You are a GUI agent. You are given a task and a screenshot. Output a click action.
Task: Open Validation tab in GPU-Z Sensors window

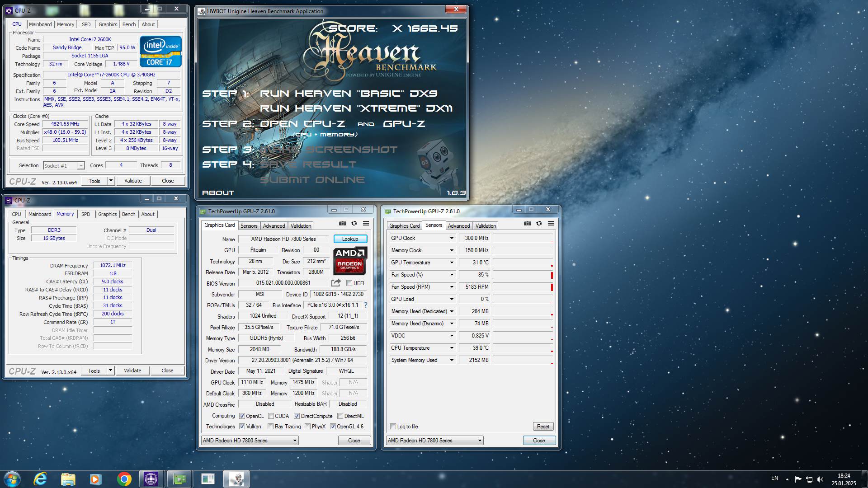click(x=486, y=226)
